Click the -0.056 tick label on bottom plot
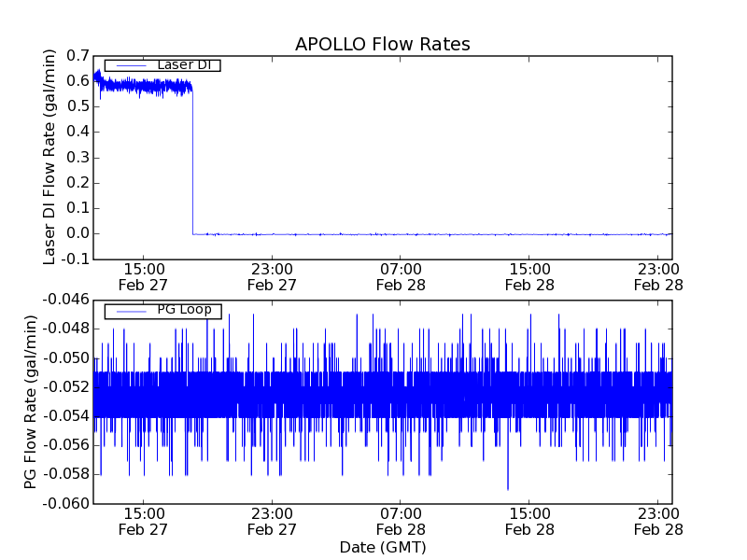The image size is (747, 560). [66, 445]
